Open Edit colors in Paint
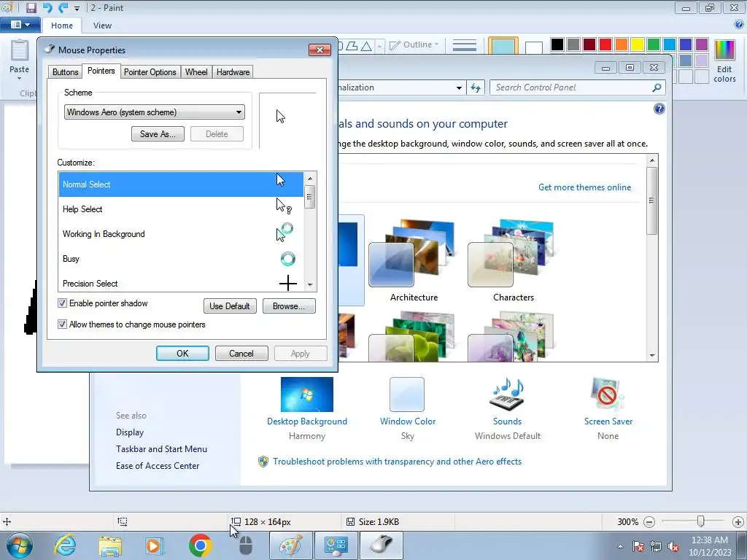 (x=724, y=61)
